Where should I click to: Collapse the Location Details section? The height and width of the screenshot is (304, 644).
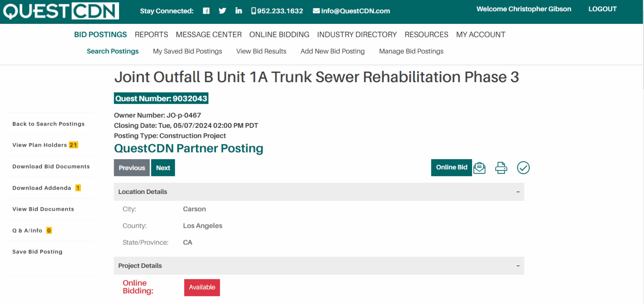click(x=518, y=192)
